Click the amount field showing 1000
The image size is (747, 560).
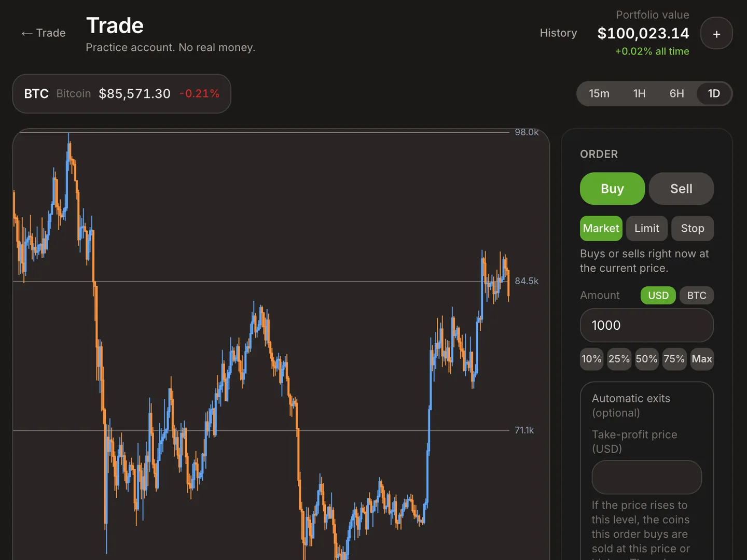647,326
